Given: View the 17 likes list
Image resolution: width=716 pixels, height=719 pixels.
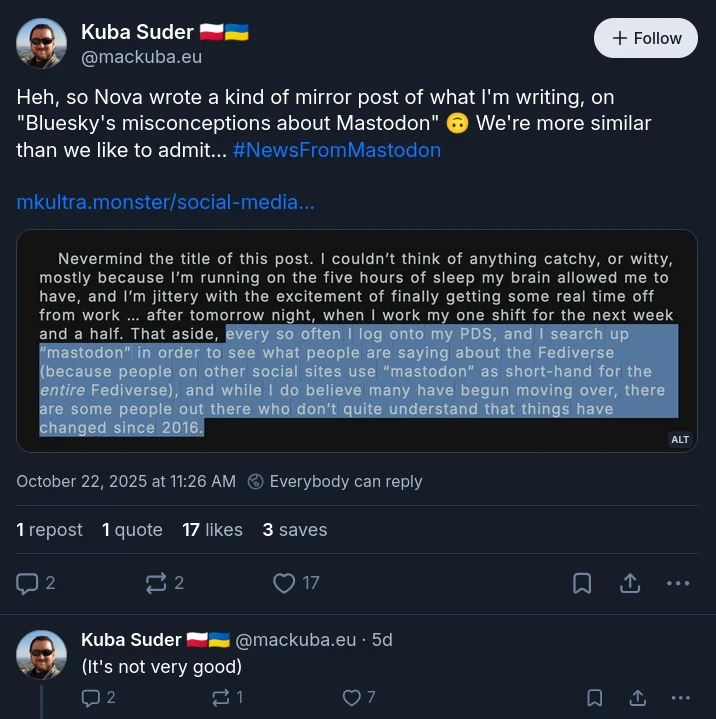Looking at the screenshot, I should 212,530.
